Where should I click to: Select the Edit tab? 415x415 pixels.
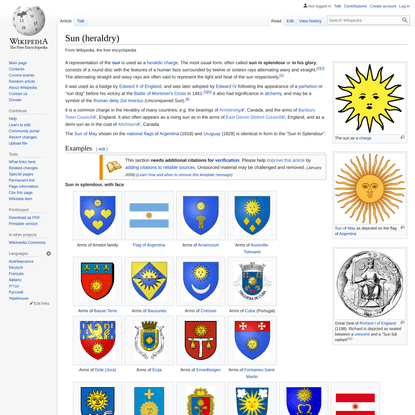290,21
